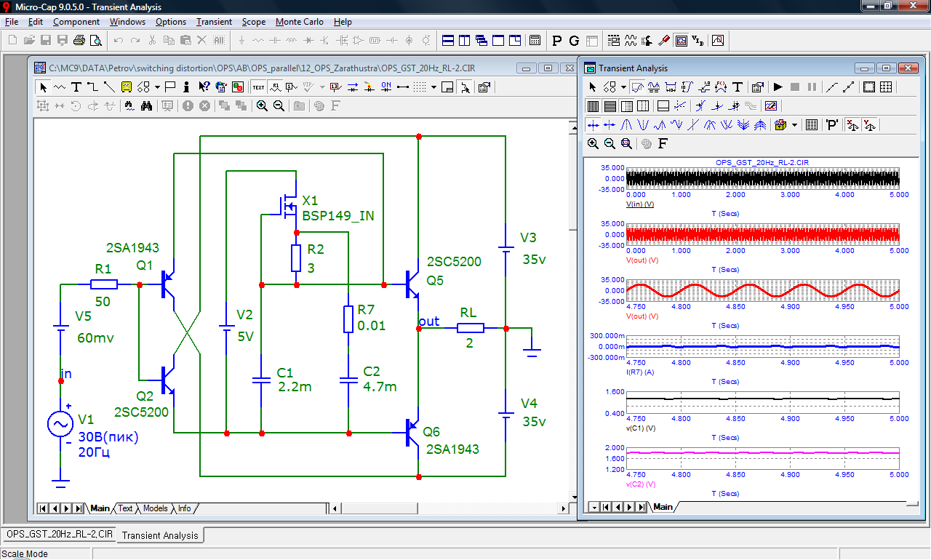931x560 pixels.
Task: Toggle attribute text R1 display button
Action: coord(276,87)
